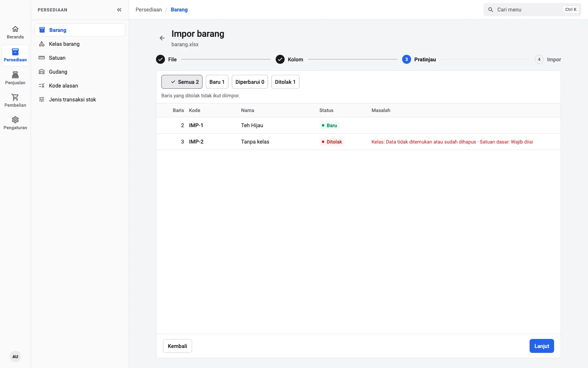The height and width of the screenshot is (368, 588).
Task: Click the Ditolak status badge in row 3
Action: tap(332, 142)
